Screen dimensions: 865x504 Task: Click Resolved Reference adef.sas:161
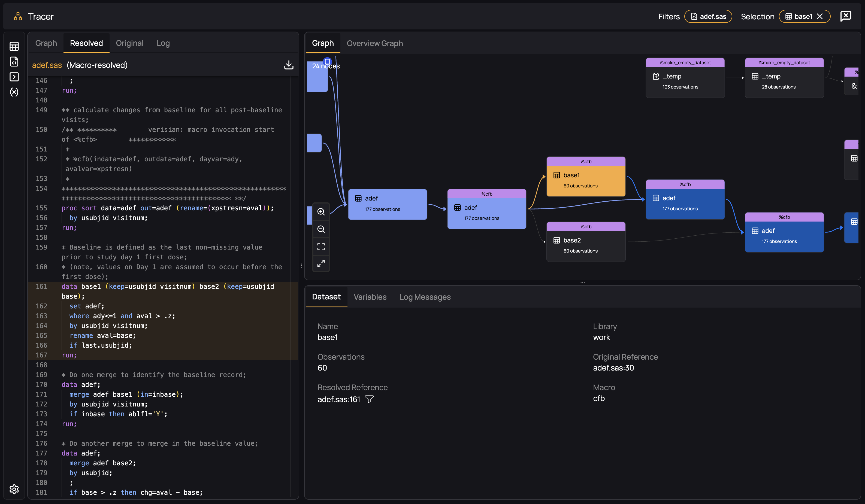click(339, 399)
